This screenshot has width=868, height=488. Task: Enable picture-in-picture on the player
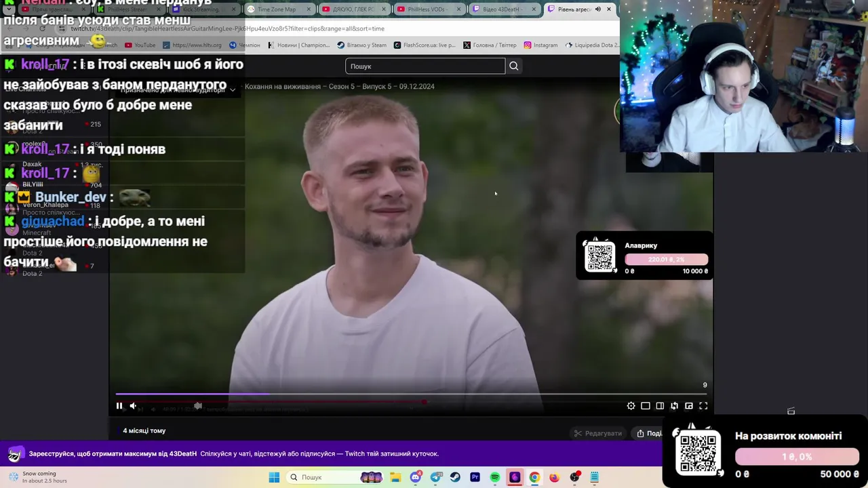[689, 406]
